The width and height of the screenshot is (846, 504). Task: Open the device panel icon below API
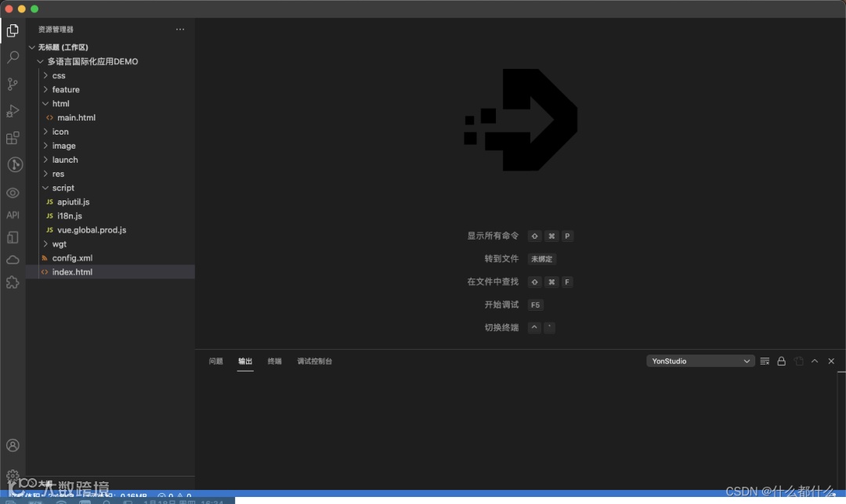13,238
